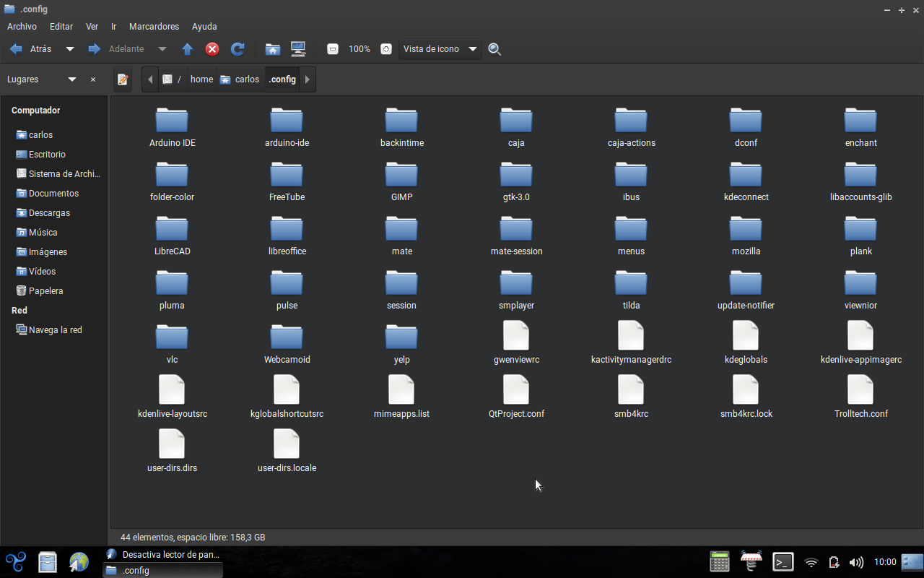Zoom out with the minus icon
This screenshot has height=578, width=924.
(x=333, y=49)
